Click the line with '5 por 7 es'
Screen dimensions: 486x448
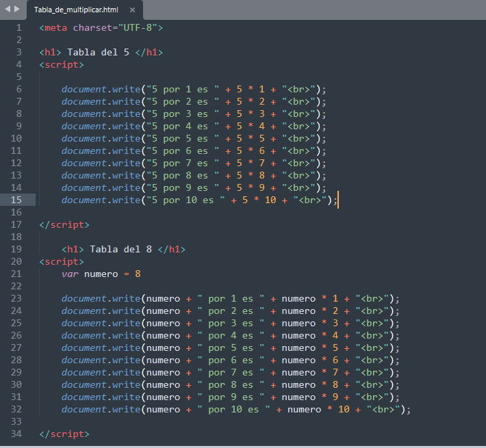[194, 163]
